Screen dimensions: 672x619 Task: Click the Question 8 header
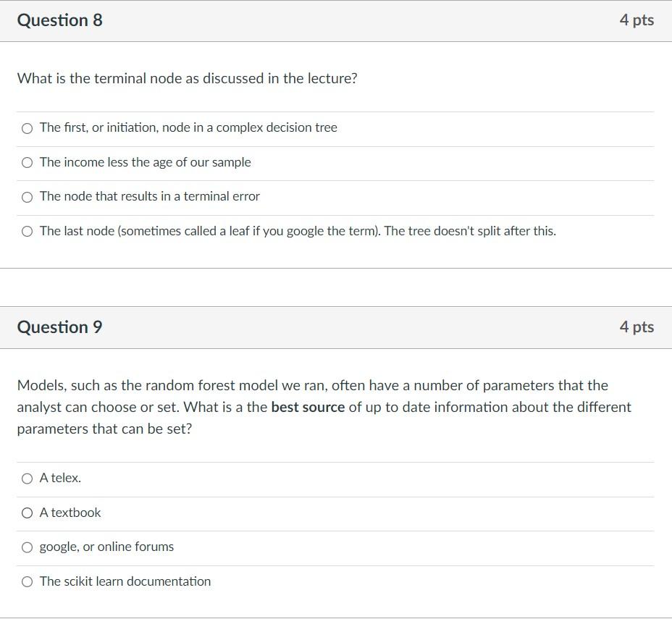tap(59, 20)
